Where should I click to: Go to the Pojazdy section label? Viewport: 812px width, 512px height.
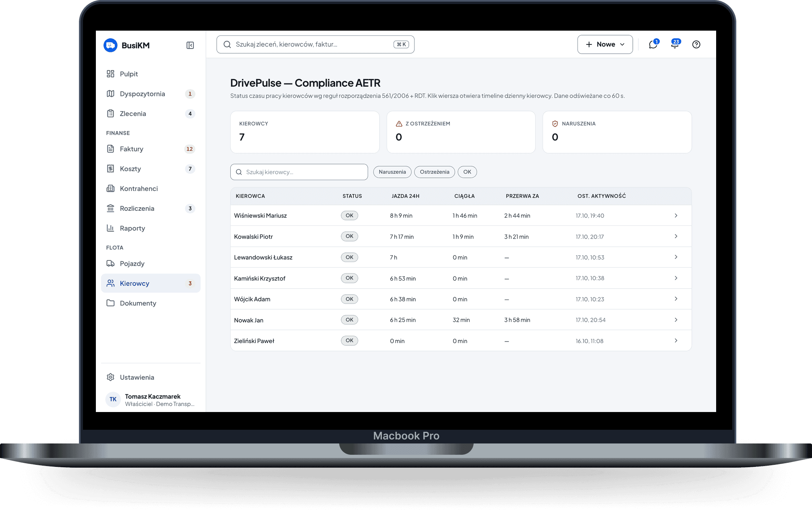(132, 263)
